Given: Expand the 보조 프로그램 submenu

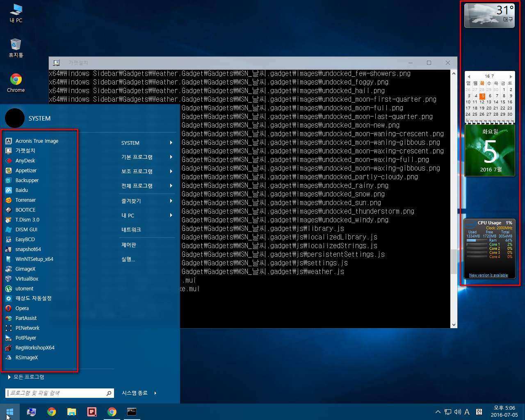Looking at the screenshot, I should (x=146, y=171).
